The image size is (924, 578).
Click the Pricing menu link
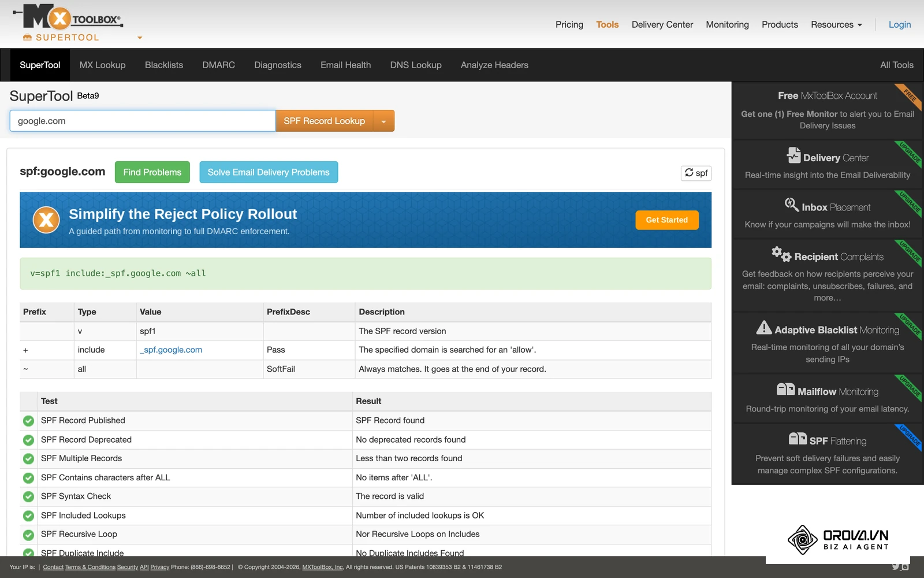pos(569,24)
